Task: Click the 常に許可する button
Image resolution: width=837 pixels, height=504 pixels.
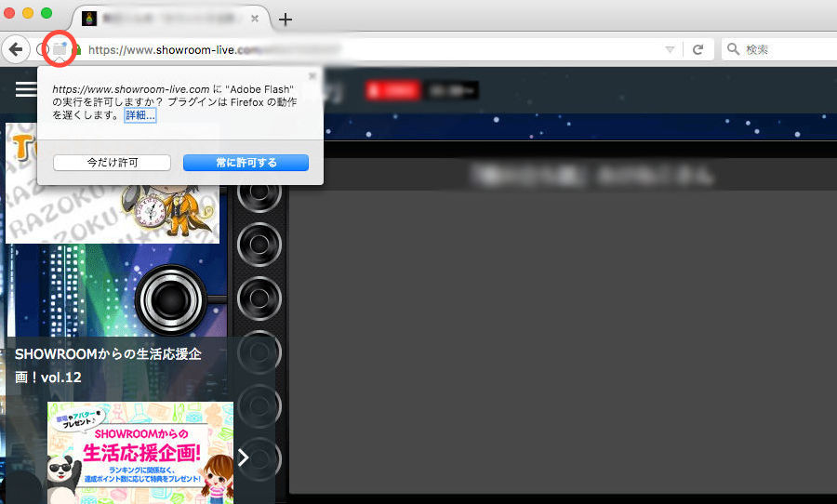Action: pos(246,163)
